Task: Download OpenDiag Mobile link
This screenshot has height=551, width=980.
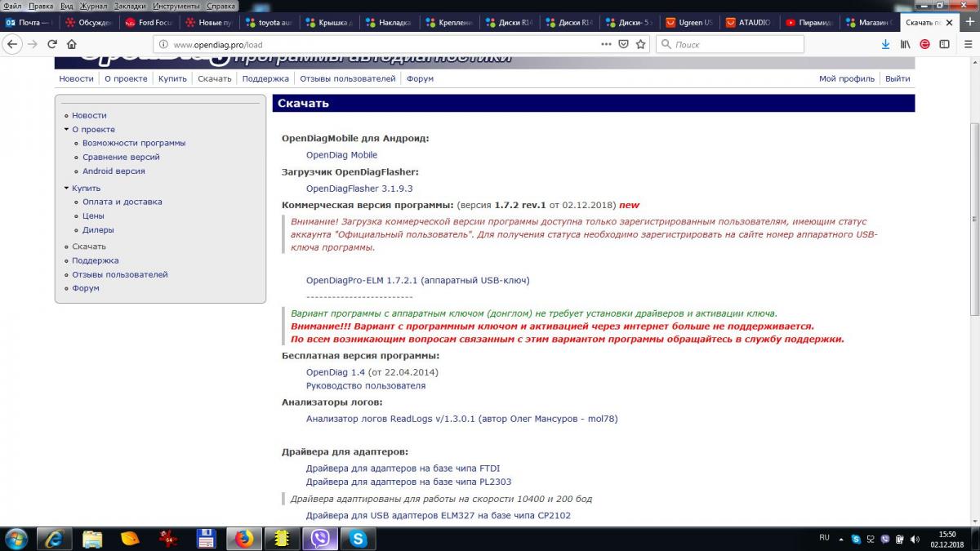Action: 341,155
